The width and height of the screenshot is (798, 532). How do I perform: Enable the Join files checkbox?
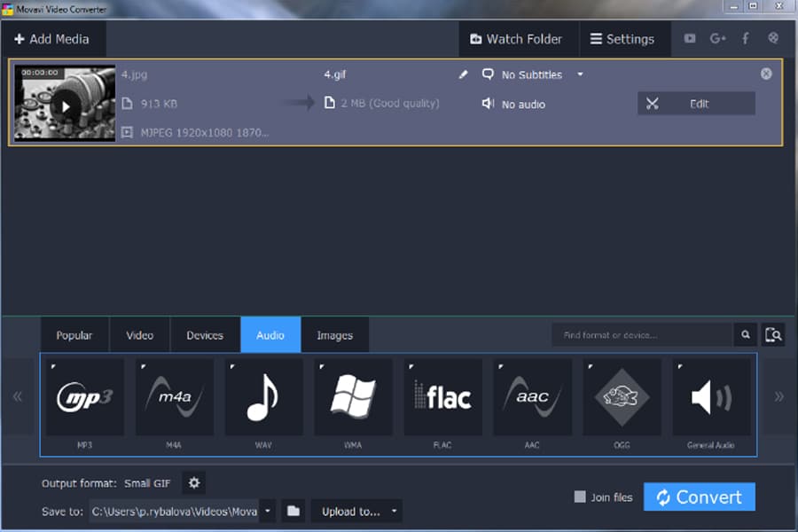(580, 497)
